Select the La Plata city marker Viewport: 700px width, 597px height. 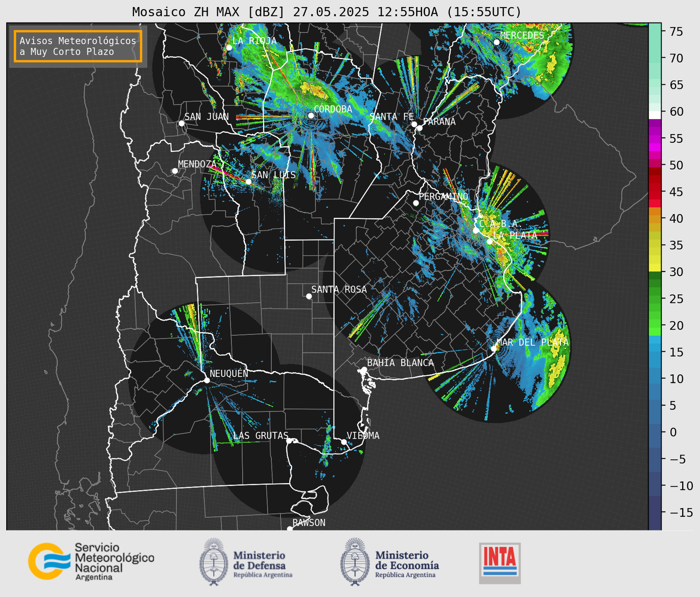click(x=490, y=242)
